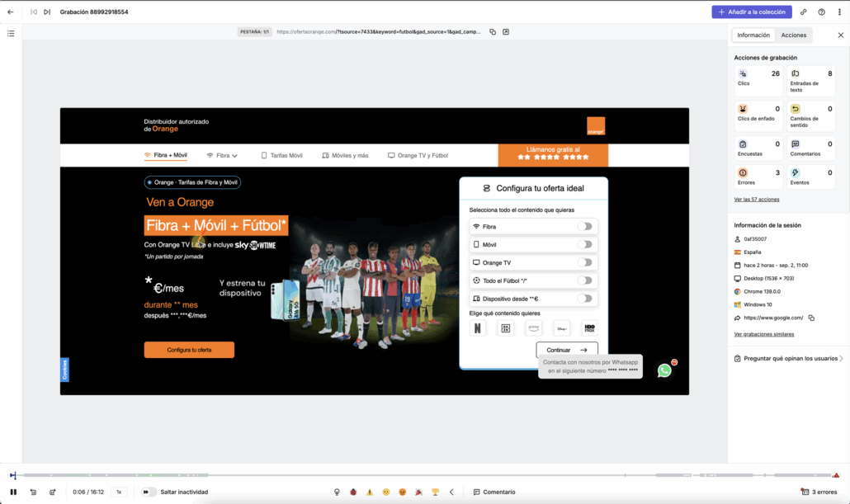The width and height of the screenshot is (850, 504).
Task: Tag moment with the bug icon
Action: click(353, 492)
